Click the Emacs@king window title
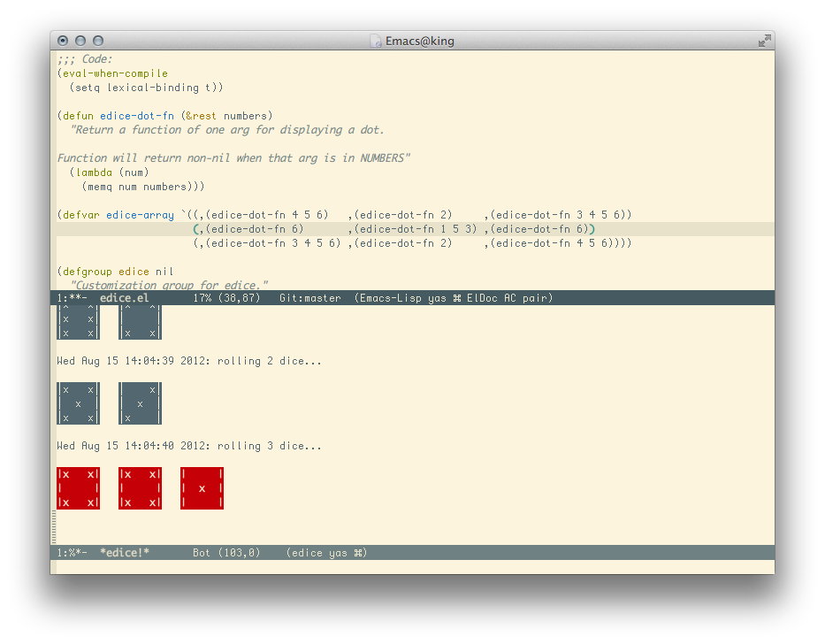Viewport: 825px width, 644px height. [419, 41]
